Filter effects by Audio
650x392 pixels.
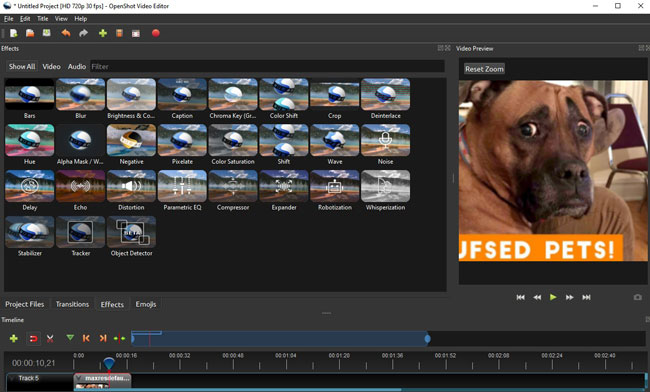point(77,66)
